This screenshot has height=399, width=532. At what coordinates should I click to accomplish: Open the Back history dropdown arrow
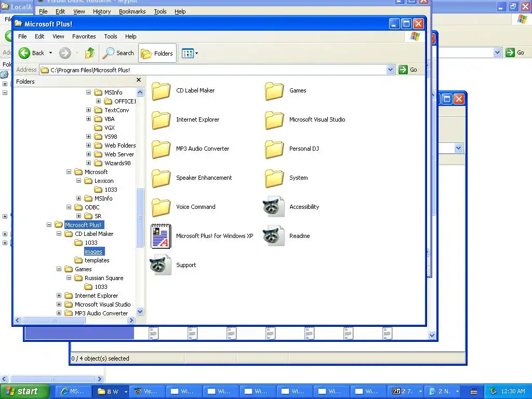pyautogui.click(x=50, y=53)
